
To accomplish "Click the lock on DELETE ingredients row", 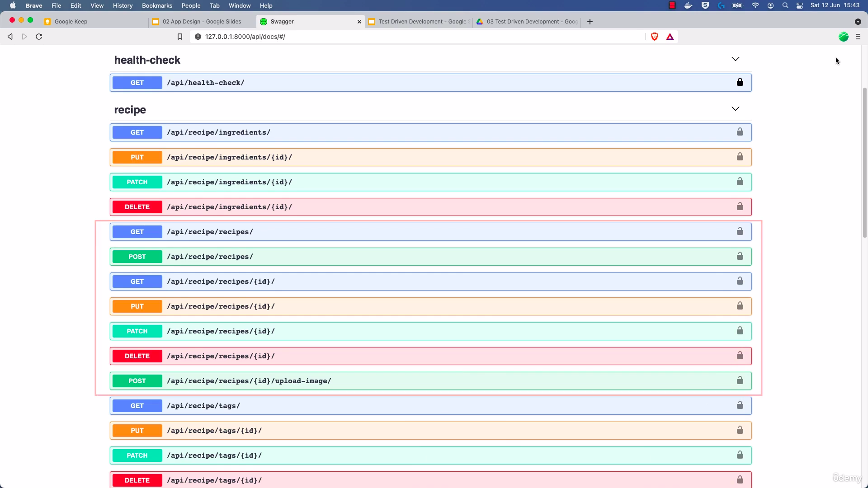I will coord(740,206).
